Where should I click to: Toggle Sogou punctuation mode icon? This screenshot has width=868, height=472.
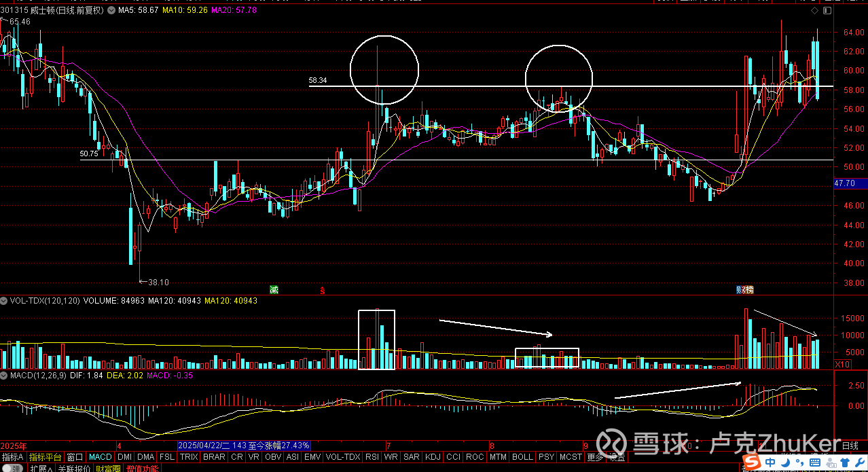[799, 462]
